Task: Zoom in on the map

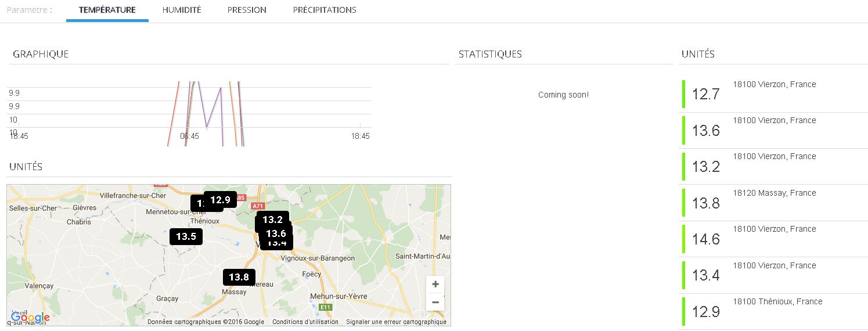Action: click(435, 285)
